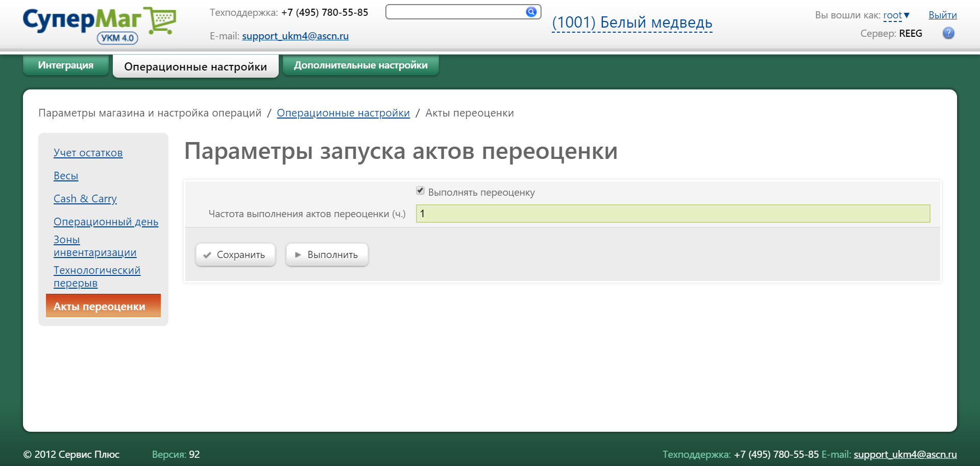
Task: Click the Выполнить button
Action: pos(327,254)
